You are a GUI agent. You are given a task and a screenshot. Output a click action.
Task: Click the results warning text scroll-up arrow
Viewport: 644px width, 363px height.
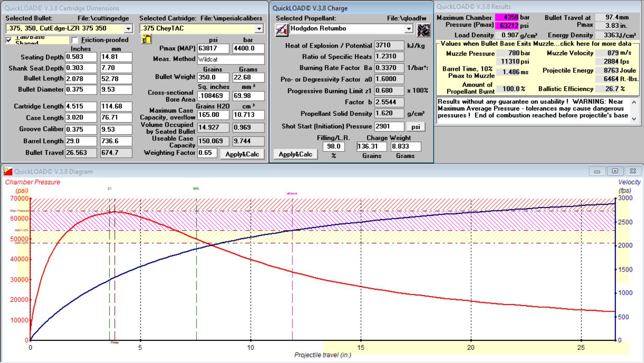point(634,102)
